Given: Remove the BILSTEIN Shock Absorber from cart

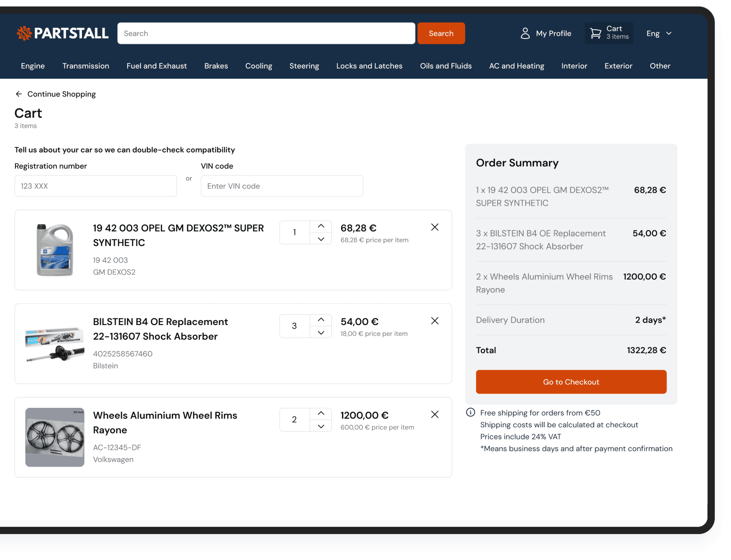Looking at the screenshot, I should click(435, 321).
